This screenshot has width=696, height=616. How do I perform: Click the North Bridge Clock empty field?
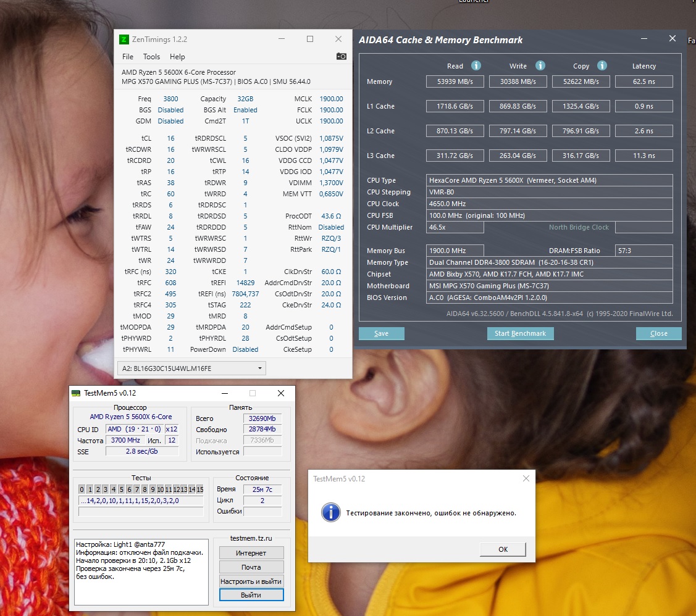click(x=644, y=228)
